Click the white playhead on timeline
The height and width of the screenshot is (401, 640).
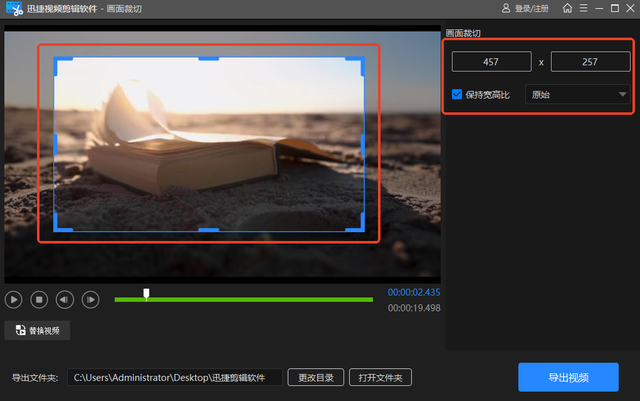[x=146, y=294]
